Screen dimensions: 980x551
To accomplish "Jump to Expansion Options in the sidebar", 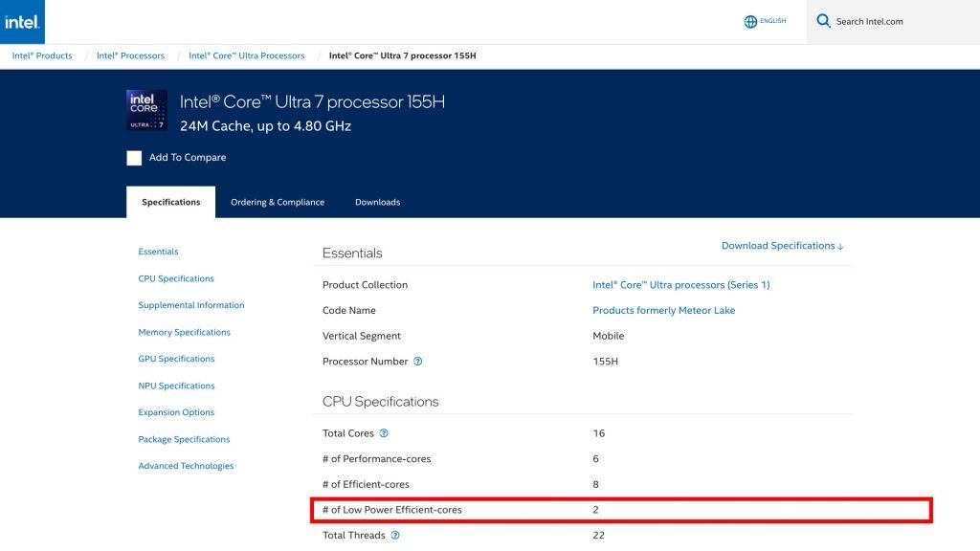I will 176,412.
